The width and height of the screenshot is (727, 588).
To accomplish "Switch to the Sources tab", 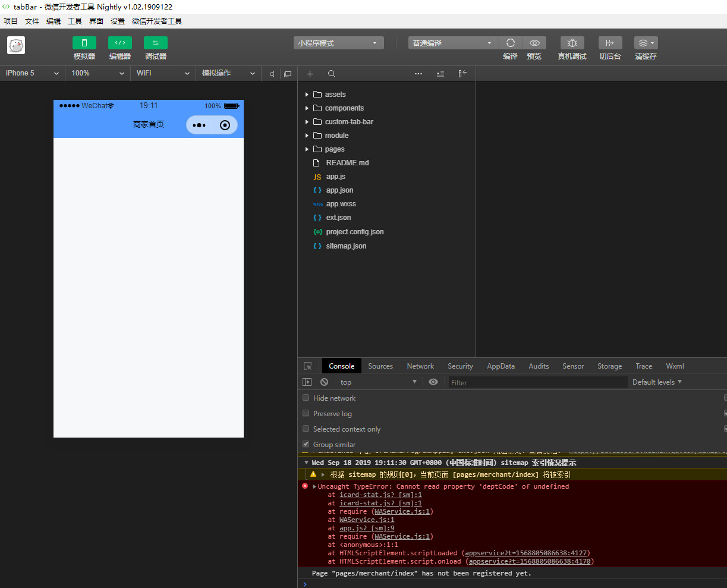I will click(x=380, y=366).
